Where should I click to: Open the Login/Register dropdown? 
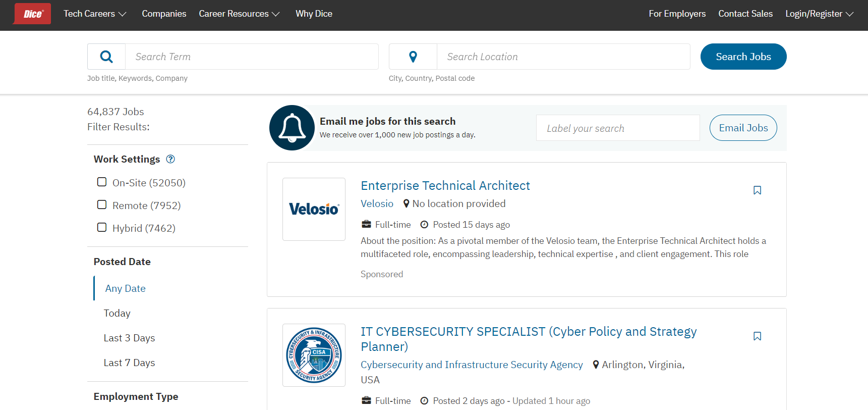click(819, 14)
